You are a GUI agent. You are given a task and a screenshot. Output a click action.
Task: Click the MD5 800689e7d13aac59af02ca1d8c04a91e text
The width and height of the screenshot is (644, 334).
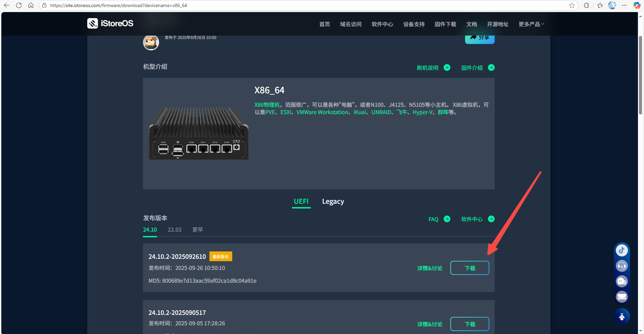point(202,281)
